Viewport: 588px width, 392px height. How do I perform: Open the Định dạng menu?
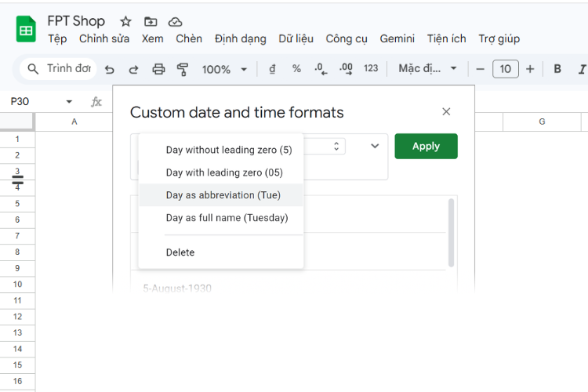pyautogui.click(x=241, y=38)
